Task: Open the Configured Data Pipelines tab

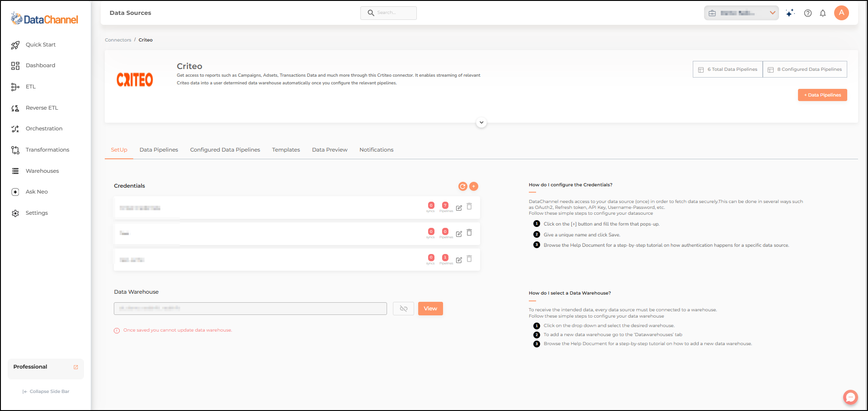Action: click(x=225, y=150)
